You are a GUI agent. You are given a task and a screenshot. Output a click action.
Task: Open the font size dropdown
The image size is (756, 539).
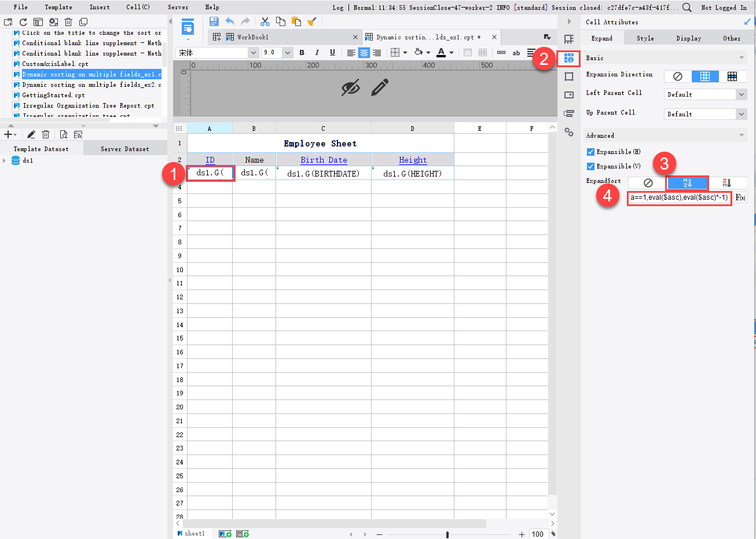point(287,53)
